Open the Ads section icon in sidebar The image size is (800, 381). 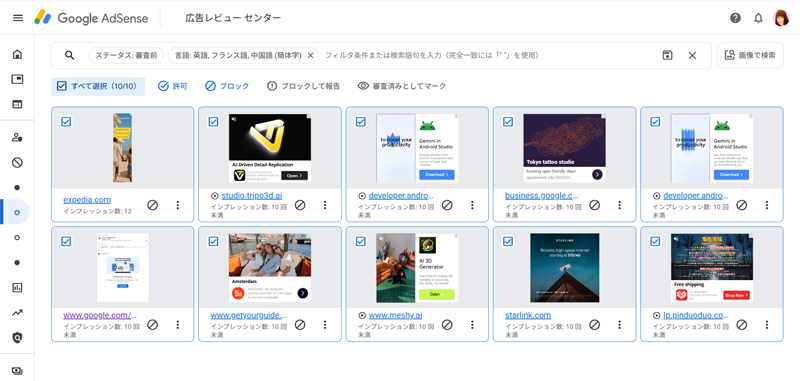(17, 79)
